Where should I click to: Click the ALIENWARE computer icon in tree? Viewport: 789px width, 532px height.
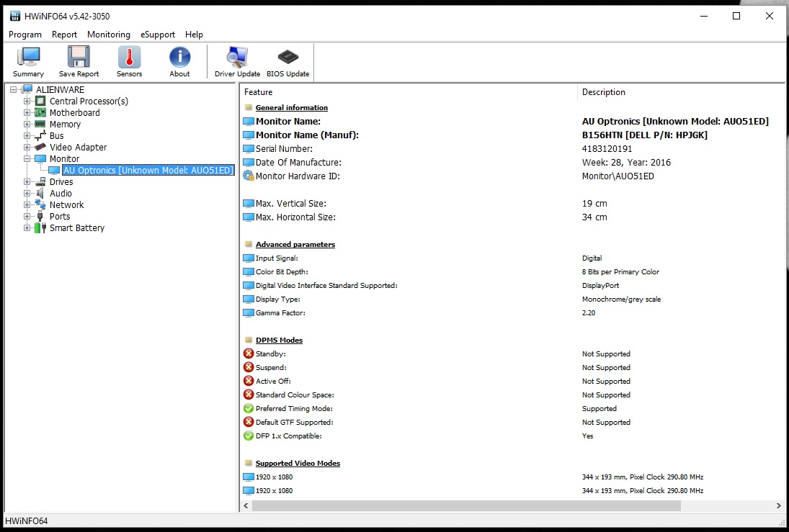point(28,89)
